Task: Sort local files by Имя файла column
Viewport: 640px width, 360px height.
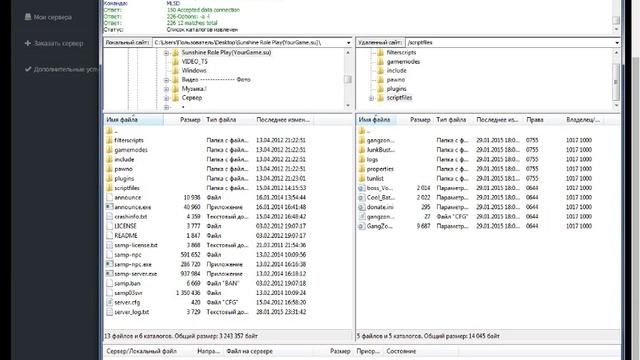Action: (x=133, y=120)
